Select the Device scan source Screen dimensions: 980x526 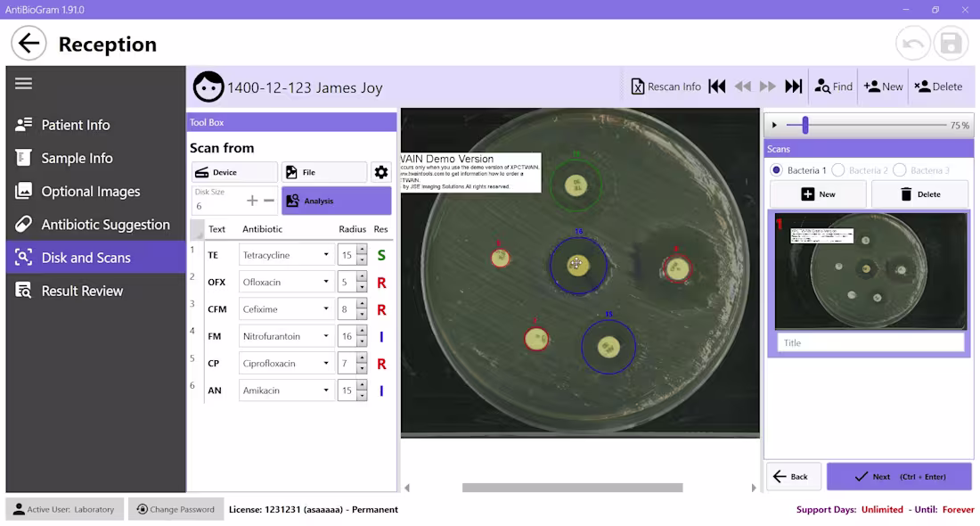tap(233, 171)
